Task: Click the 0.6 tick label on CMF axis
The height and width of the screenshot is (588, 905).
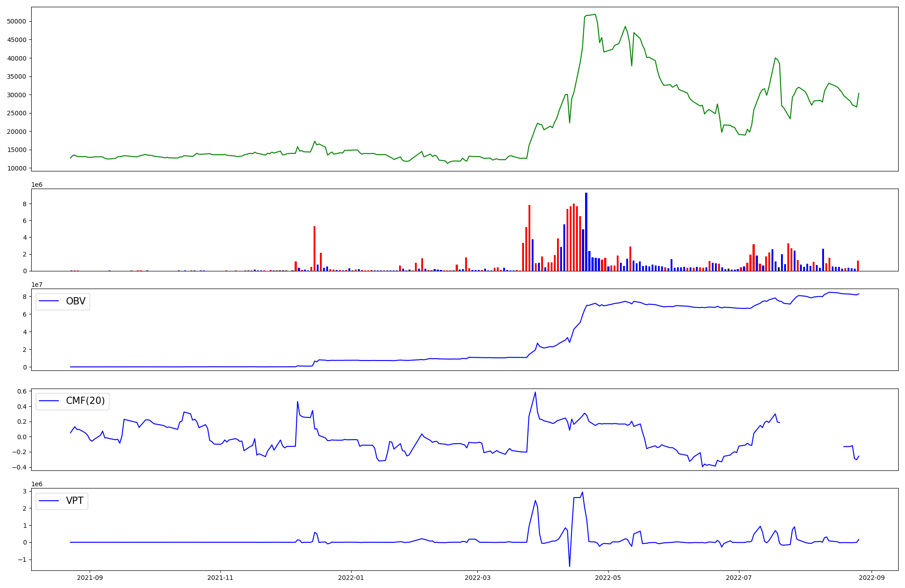Action: click(22, 391)
